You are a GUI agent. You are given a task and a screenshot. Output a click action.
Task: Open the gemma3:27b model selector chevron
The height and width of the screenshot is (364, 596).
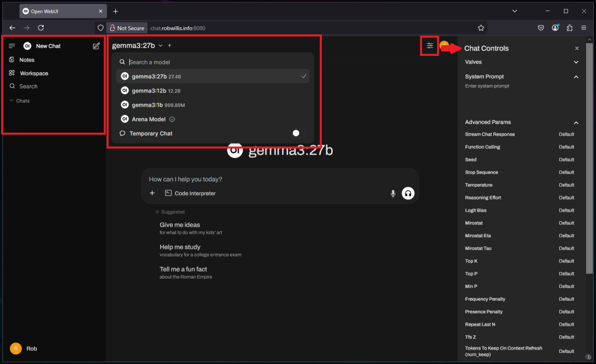point(161,45)
